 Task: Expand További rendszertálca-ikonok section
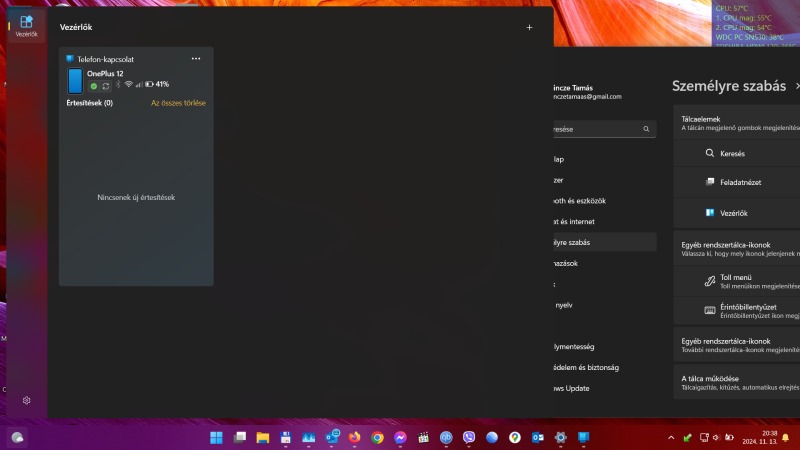click(737, 345)
